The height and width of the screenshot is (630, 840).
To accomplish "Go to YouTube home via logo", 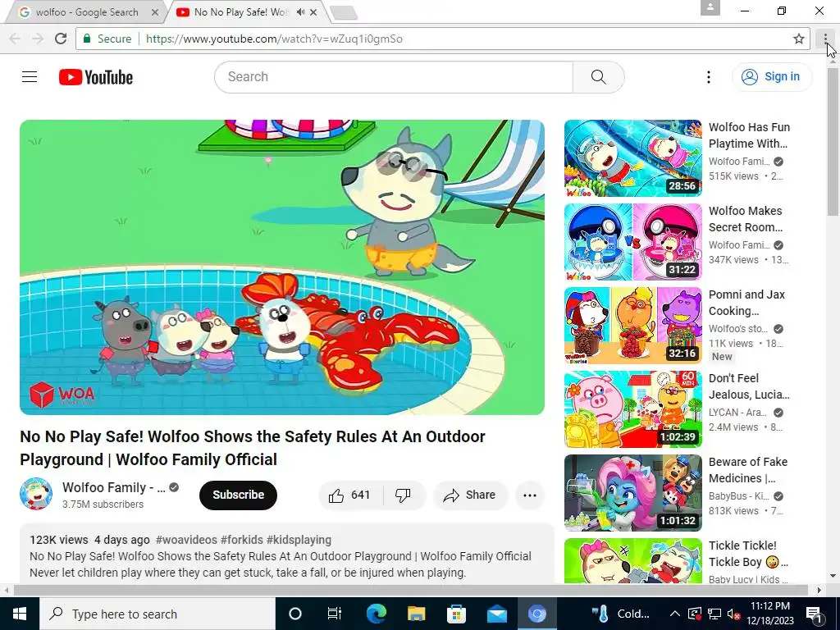I will pos(96,77).
